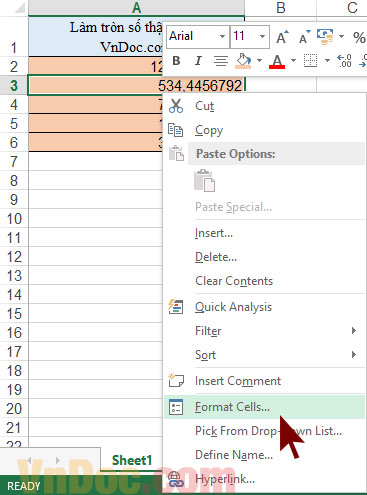
Task: Choose Clear Contents
Action: 264,281
